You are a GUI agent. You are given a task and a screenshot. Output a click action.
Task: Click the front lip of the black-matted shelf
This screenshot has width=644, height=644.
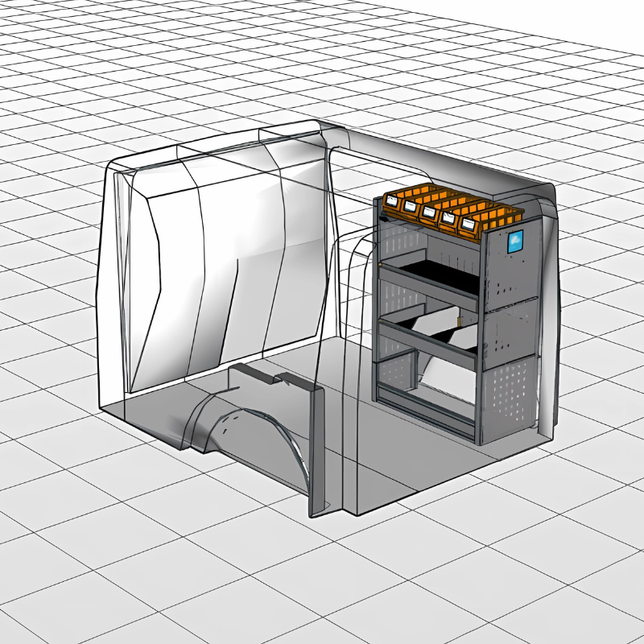(428, 287)
